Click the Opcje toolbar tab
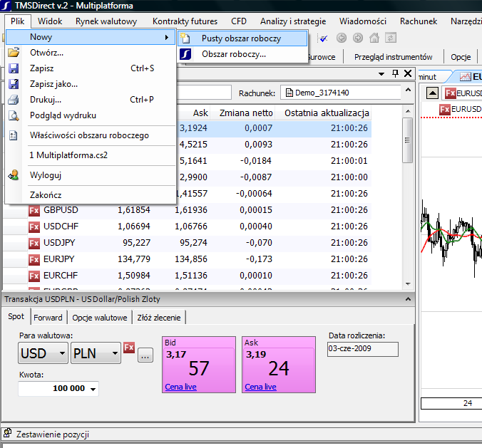The image size is (482, 448). point(461,57)
